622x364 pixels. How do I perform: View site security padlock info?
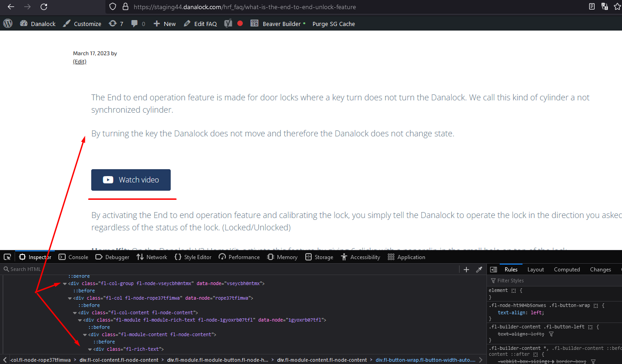[125, 7]
